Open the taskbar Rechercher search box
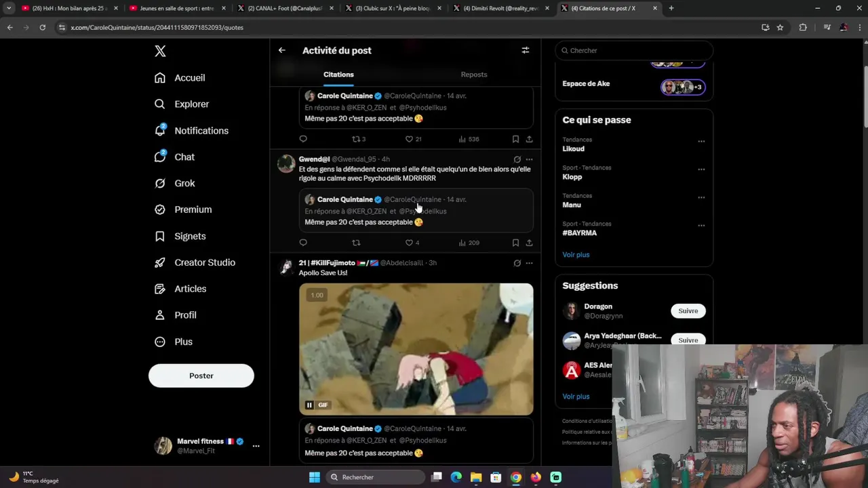The width and height of the screenshot is (868, 488). [x=375, y=477]
